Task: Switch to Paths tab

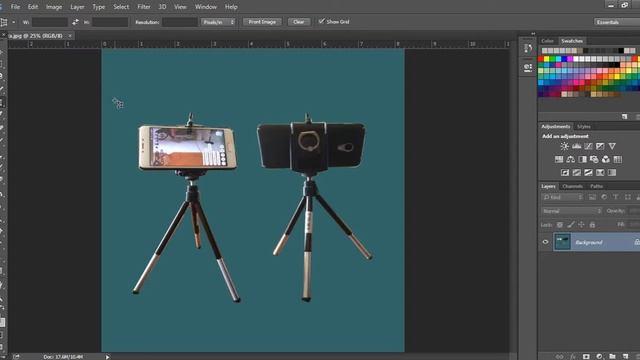Action: (596, 186)
